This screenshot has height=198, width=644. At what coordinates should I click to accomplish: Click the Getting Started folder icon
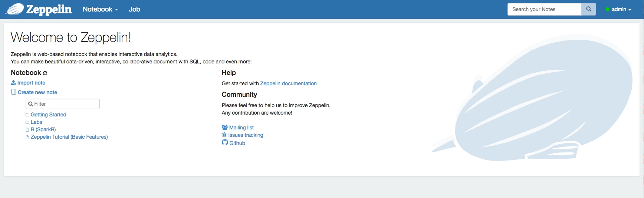(27, 115)
